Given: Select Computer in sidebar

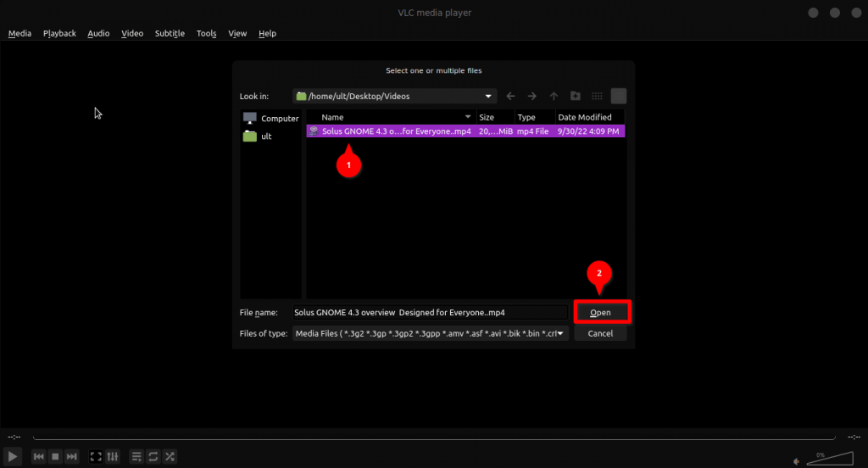Looking at the screenshot, I should [270, 118].
